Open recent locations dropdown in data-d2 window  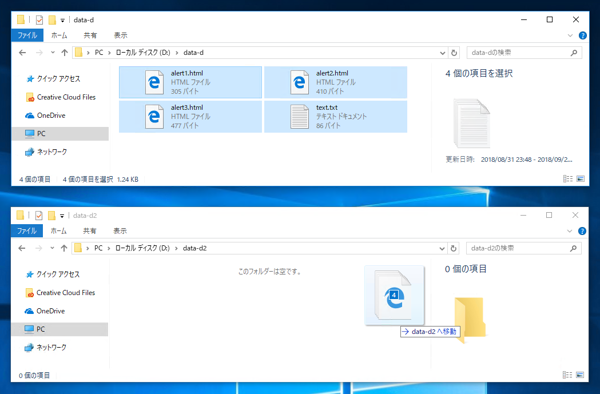52,248
